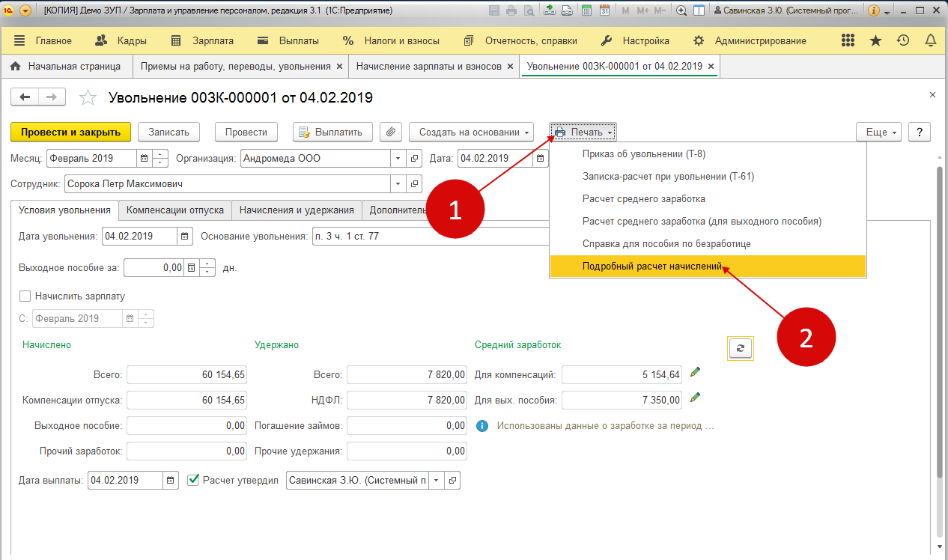Open print preview from the title bar
Viewport: 948px width, 560px height.
click(x=529, y=11)
